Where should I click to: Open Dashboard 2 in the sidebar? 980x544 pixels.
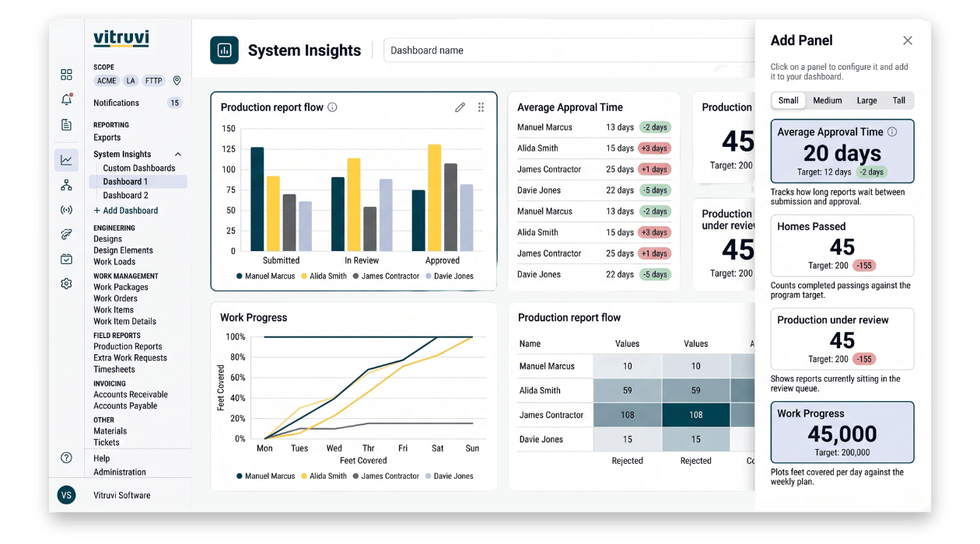125,196
